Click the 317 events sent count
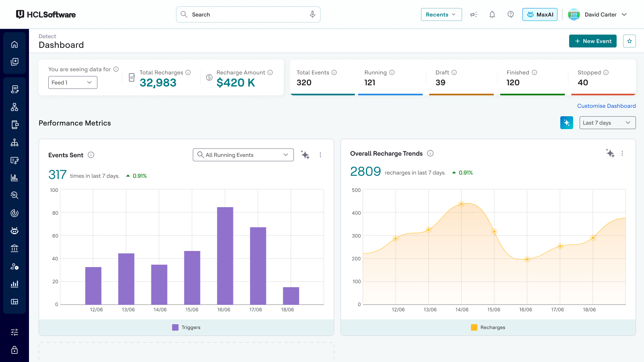The image size is (644, 362). click(58, 175)
